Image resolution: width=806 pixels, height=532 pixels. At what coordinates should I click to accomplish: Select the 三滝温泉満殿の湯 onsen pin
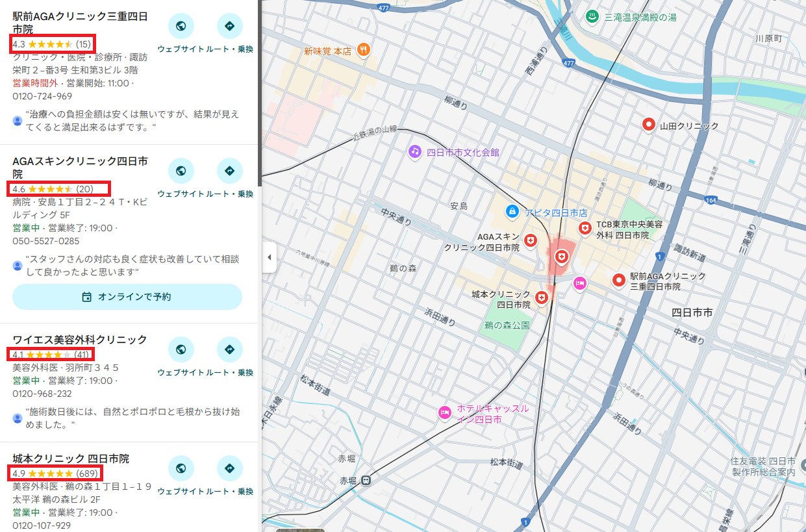pyautogui.click(x=592, y=17)
